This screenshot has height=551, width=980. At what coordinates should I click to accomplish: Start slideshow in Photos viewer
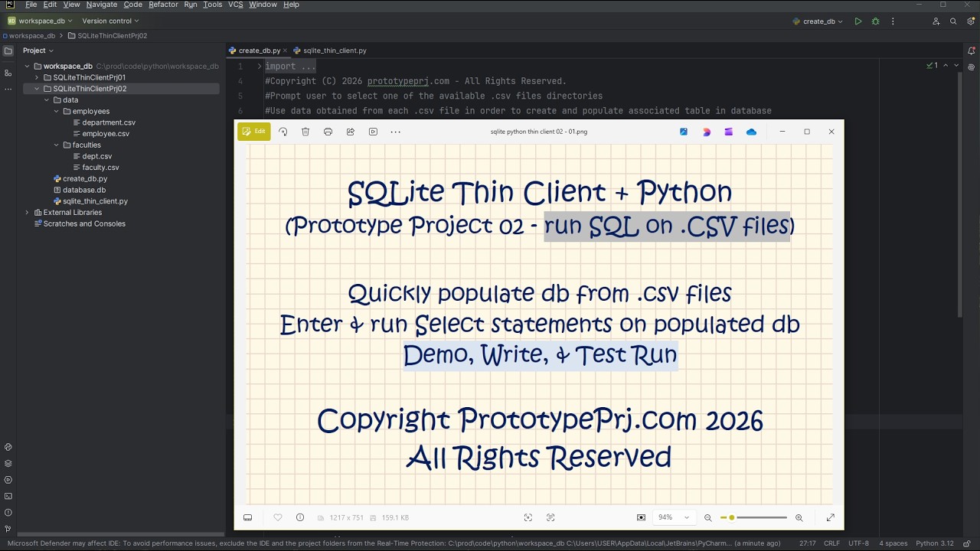(x=373, y=132)
